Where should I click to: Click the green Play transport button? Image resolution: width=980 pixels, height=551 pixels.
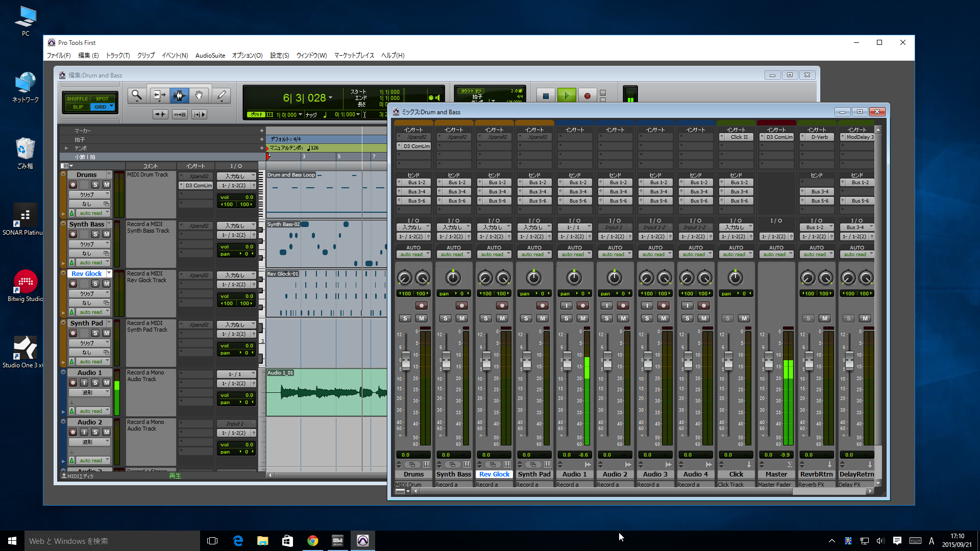coord(567,96)
